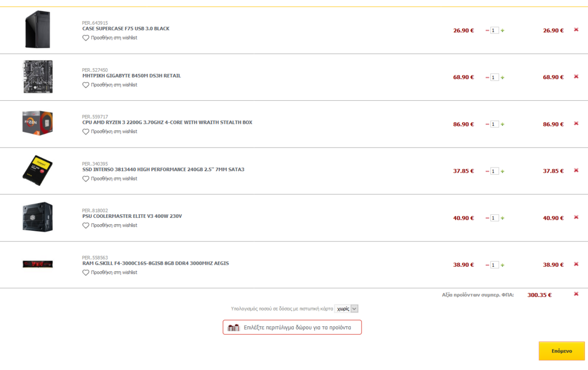Add PSU COOLERMASTER to wishlist link
588x370 pixels.
(x=114, y=226)
